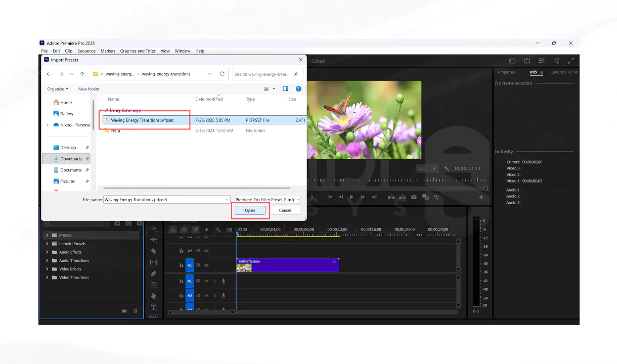Toggle the V2 track lock
This screenshot has width=617, height=364.
pyautogui.click(x=181, y=251)
